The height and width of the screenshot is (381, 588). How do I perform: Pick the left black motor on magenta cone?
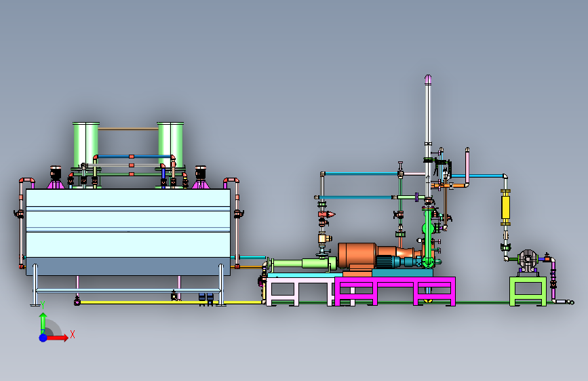point(56,172)
